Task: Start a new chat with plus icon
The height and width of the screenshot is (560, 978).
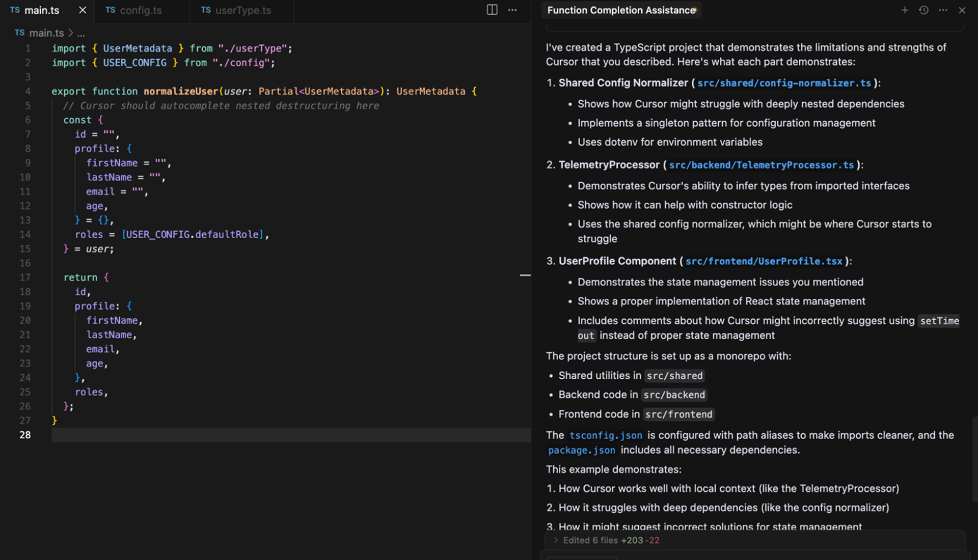Action: 905,10
